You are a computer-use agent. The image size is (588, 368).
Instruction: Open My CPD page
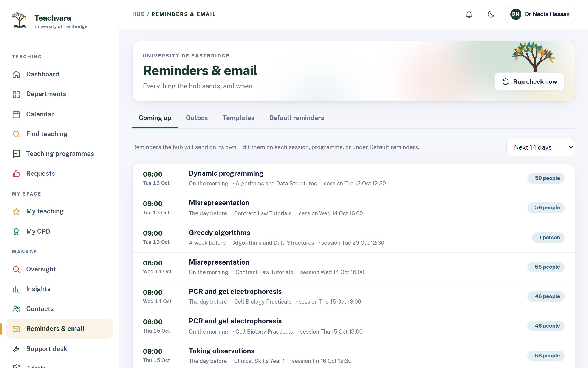coord(59,231)
